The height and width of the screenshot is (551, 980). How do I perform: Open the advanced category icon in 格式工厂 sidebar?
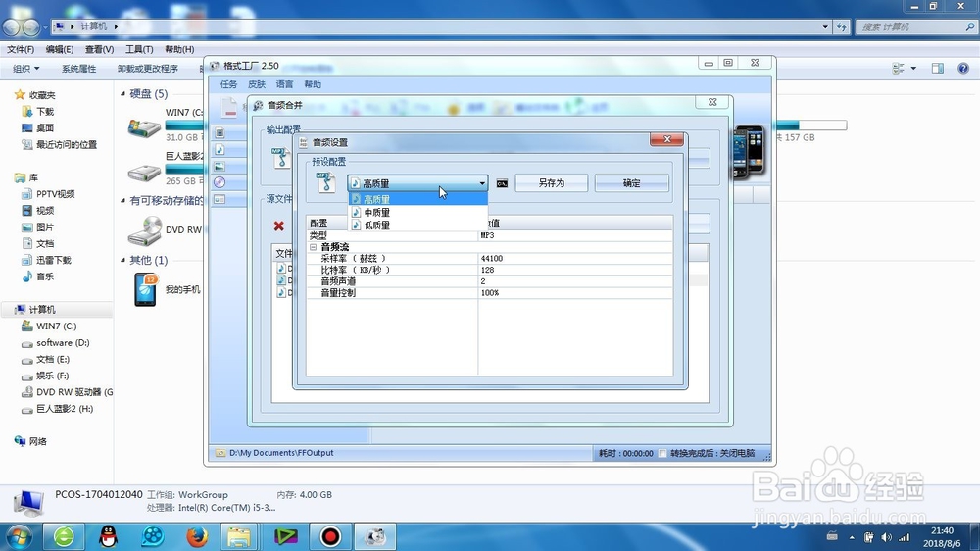tap(220, 199)
